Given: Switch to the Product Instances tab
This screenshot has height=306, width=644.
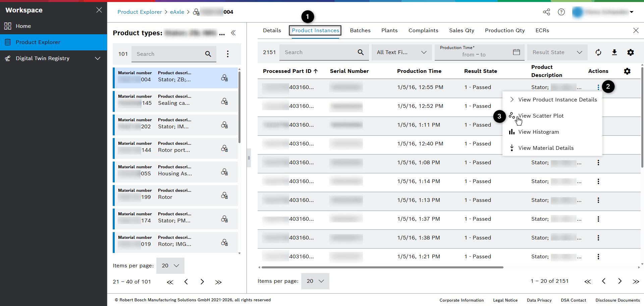Looking at the screenshot, I should click(315, 31).
